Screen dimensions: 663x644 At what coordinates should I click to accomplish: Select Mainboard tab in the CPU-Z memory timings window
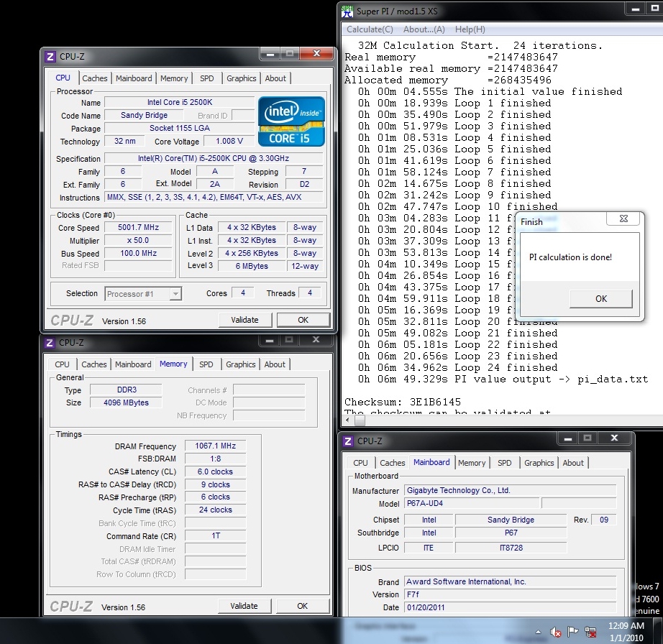point(133,364)
